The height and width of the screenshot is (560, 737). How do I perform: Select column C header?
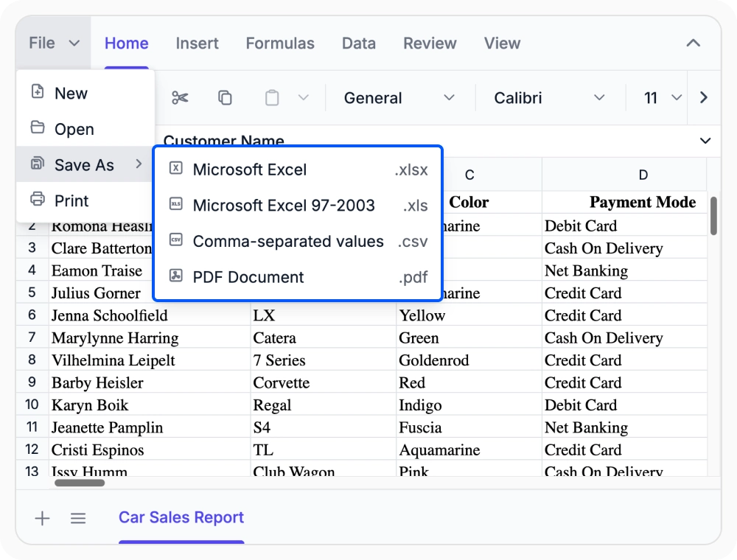(469, 175)
